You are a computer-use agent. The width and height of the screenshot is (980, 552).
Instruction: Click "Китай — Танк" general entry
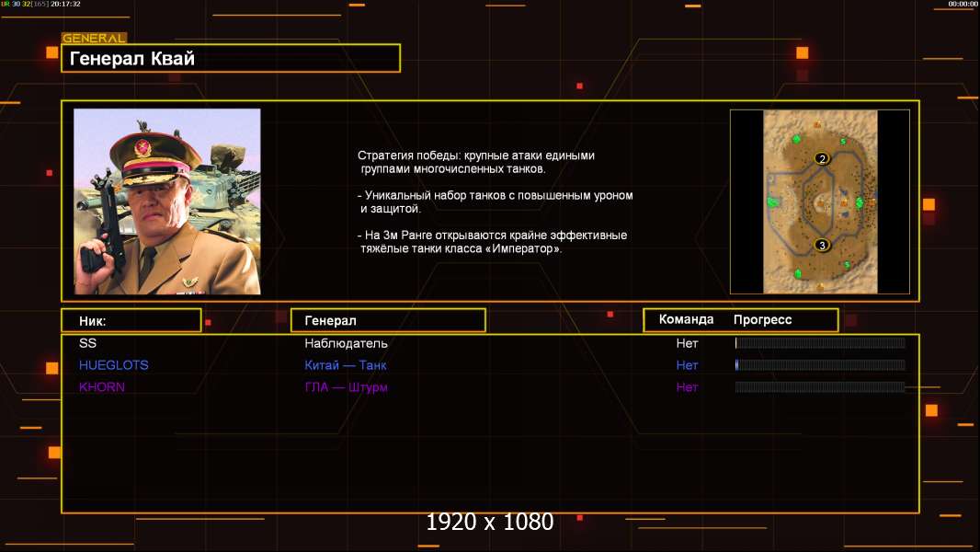coord(345,365)
